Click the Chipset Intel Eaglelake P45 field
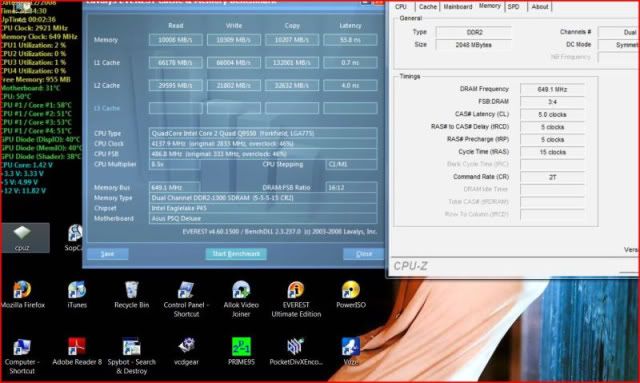The width and height of the screenshot is (640, 383). click(x=263, y=208)
